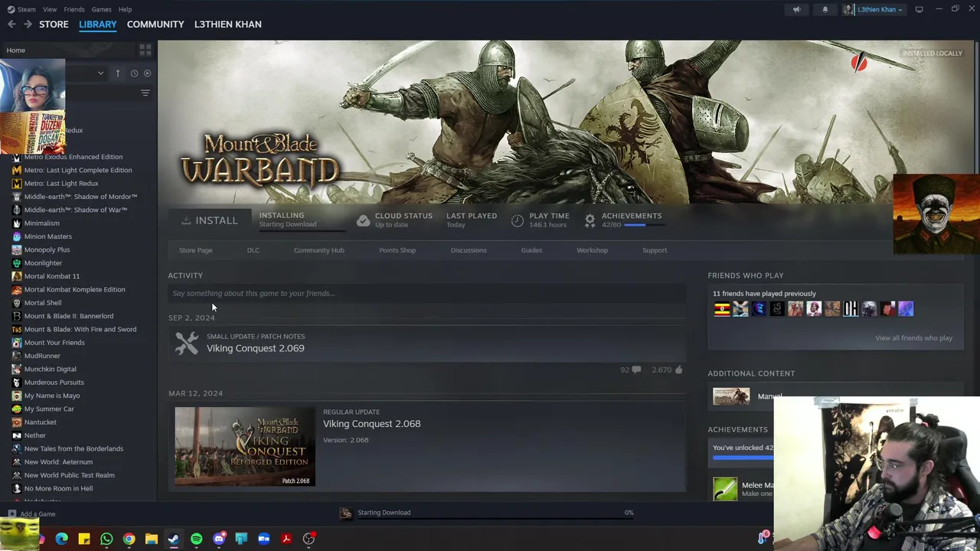
Task: Open the Store Page link
Action: click(195, 250)
